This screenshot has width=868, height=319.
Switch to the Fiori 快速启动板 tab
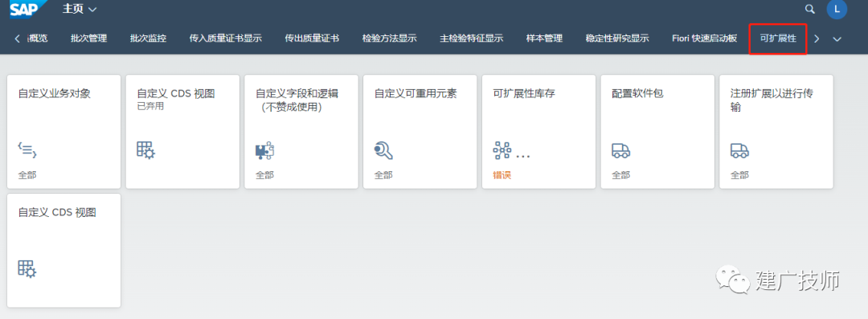click(704, 39)
